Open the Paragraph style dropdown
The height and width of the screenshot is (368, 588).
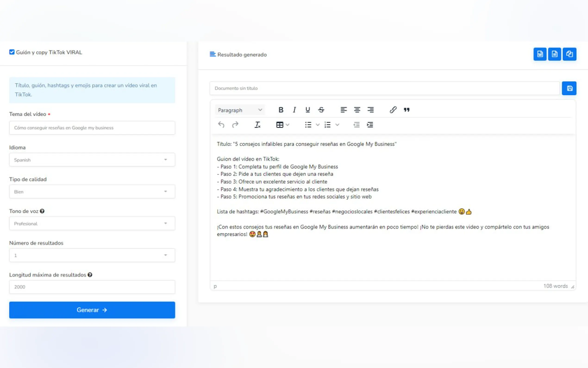(240, 110)
